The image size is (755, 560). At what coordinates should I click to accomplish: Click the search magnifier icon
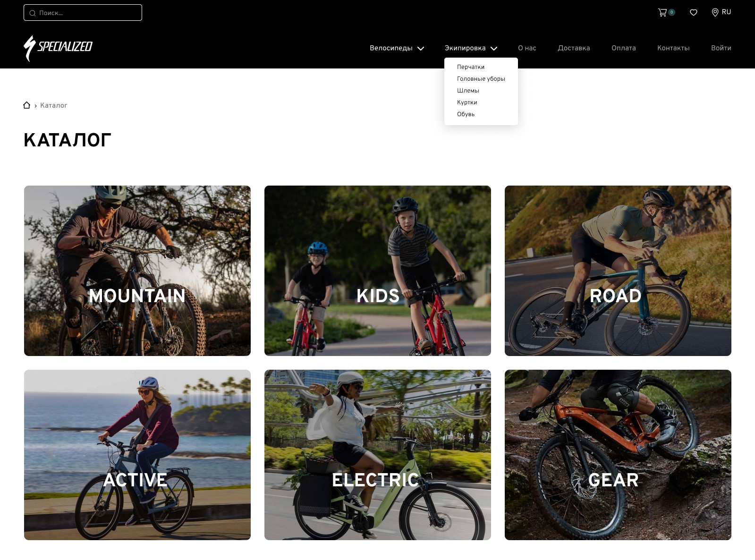coord(33,13)
